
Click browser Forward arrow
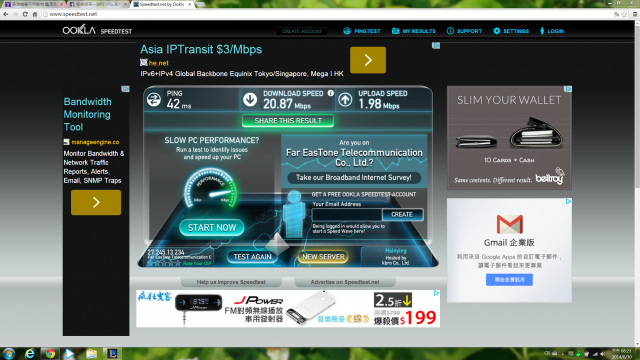tap(16, 14)
